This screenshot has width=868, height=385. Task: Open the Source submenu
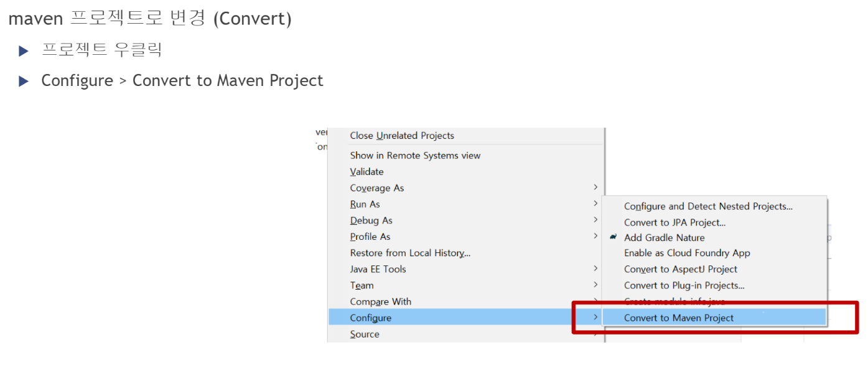[465, 334]
